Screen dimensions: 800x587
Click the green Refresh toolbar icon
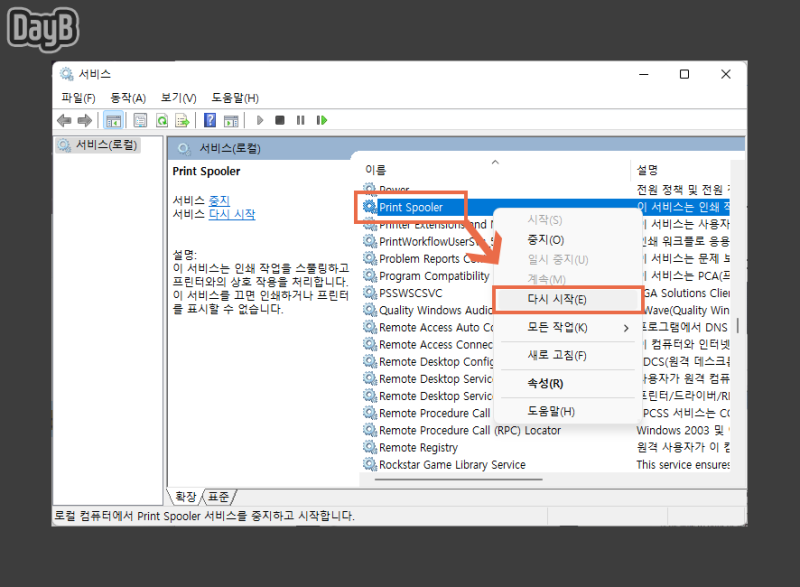[162, 120]
